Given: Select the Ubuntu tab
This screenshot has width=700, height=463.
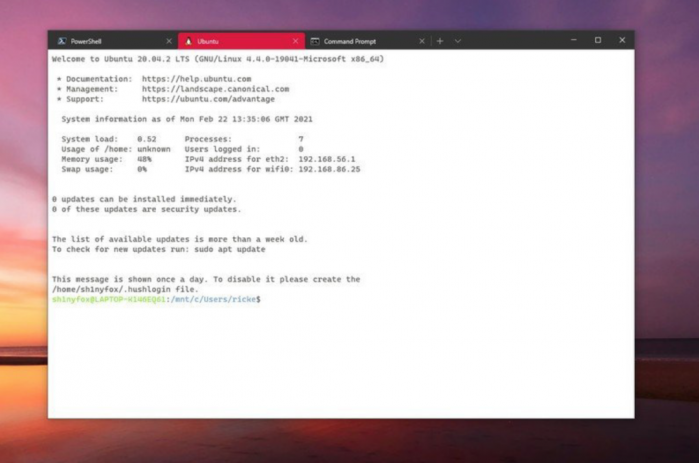Looking at the screenshot, I should 242,41.
